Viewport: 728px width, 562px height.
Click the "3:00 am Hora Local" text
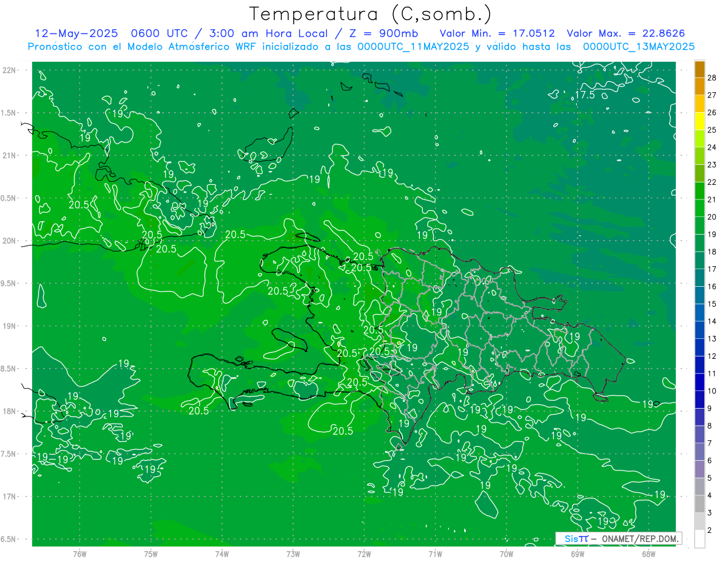[270, 33]
